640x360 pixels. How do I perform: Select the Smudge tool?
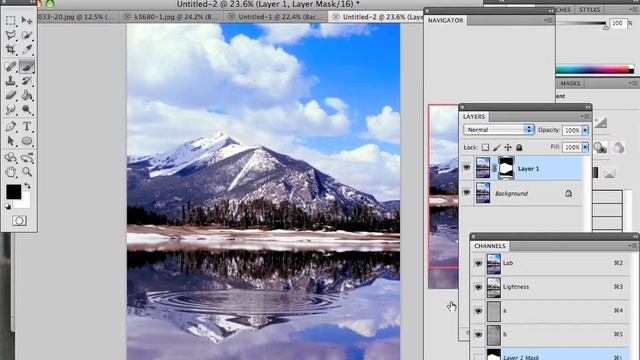tap(11, 110)
